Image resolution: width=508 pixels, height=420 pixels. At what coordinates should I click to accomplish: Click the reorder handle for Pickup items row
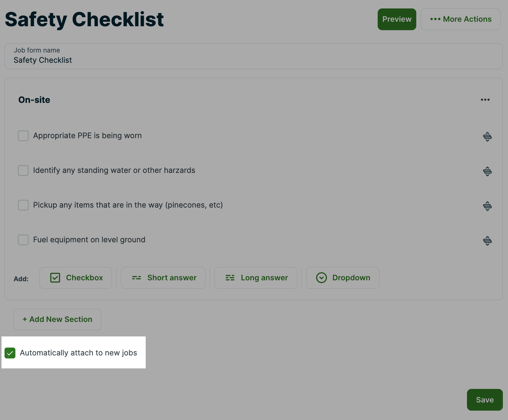coord(487,206)
